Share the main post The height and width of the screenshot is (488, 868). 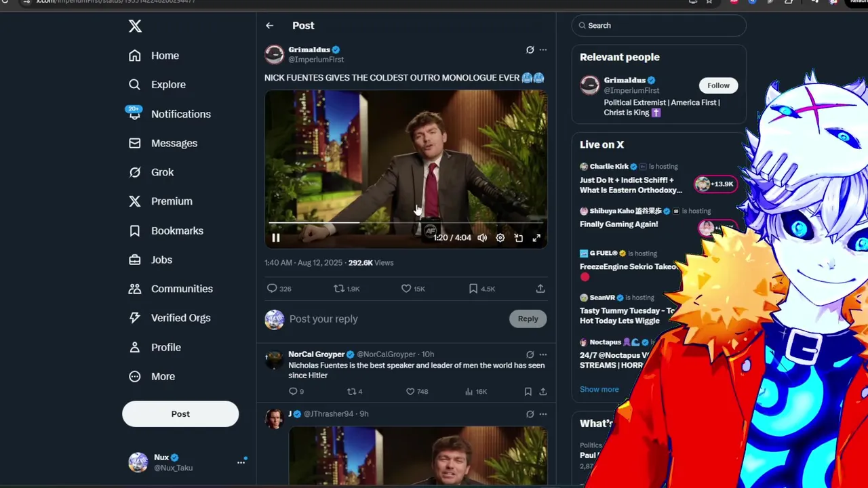coord(540,289)
